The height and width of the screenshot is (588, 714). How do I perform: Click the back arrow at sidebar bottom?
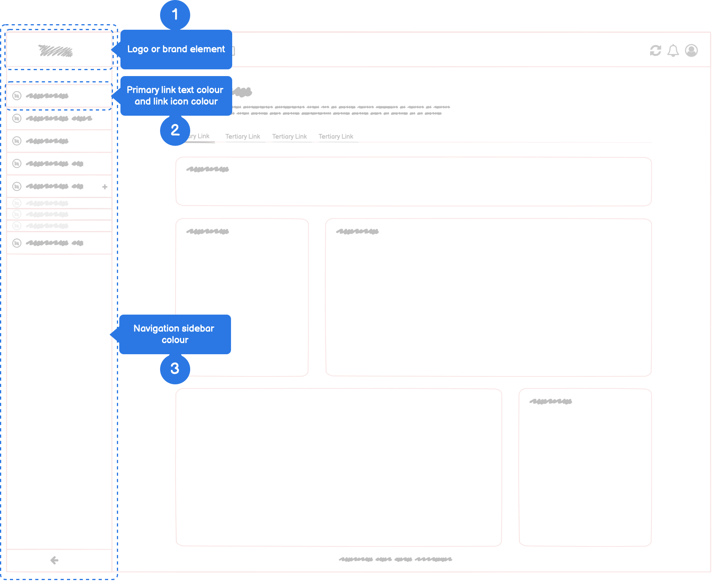(55, 560)
